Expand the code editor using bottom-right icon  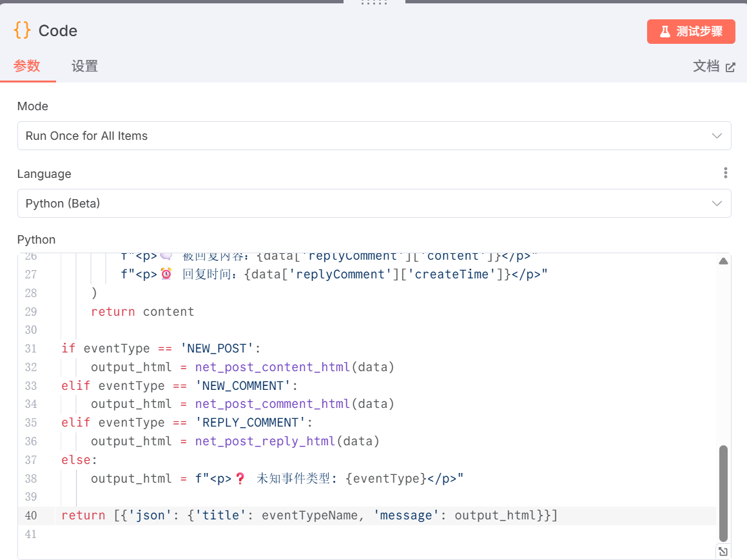pos(723,551)
